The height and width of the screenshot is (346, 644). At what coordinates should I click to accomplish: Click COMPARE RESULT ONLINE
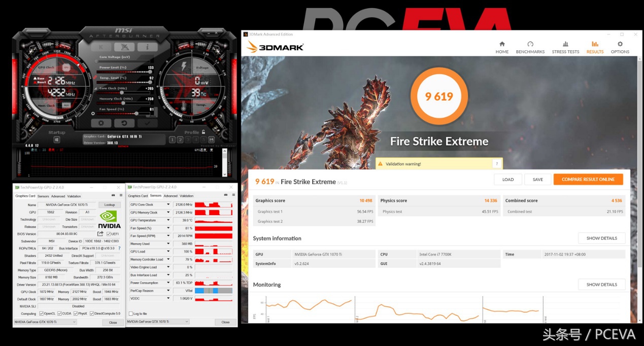click(588, 179)
